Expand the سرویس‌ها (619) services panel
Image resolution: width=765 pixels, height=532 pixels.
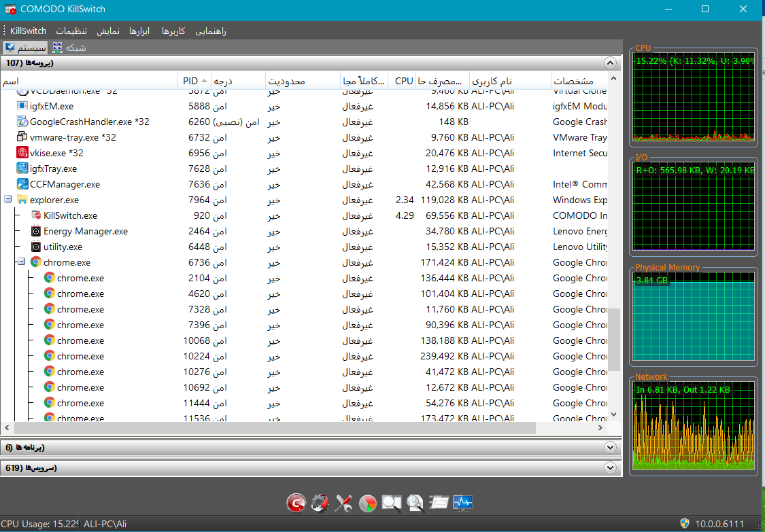610,467
